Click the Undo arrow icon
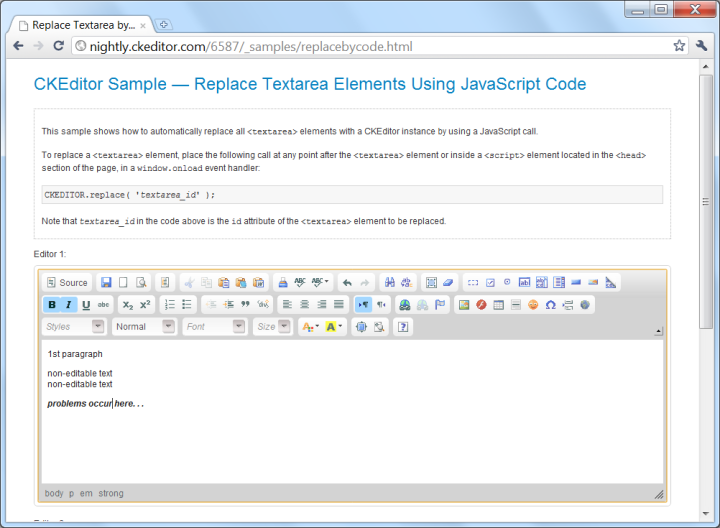The width and height of the screenshot is (720, 528). [346, 283]
